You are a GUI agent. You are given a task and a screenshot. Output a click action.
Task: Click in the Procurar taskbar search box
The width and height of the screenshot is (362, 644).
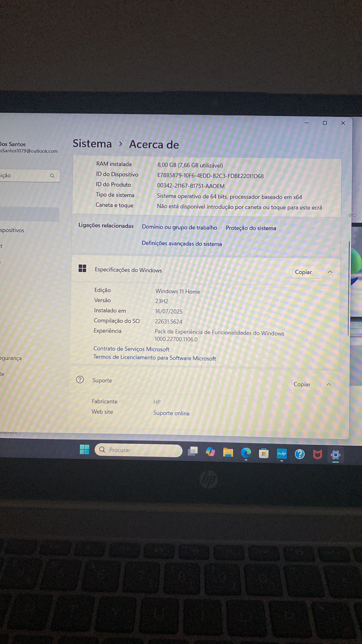[138, 450]
